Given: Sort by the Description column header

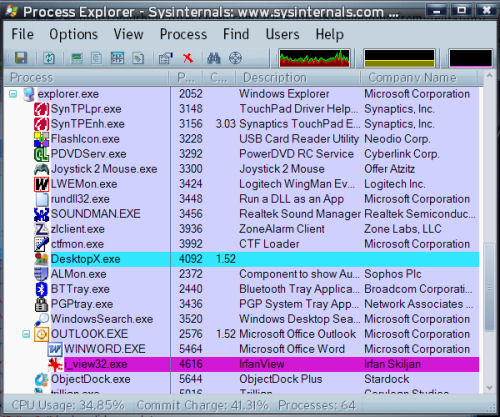Looking at the screenshot, I should click(x=298, y=78).
